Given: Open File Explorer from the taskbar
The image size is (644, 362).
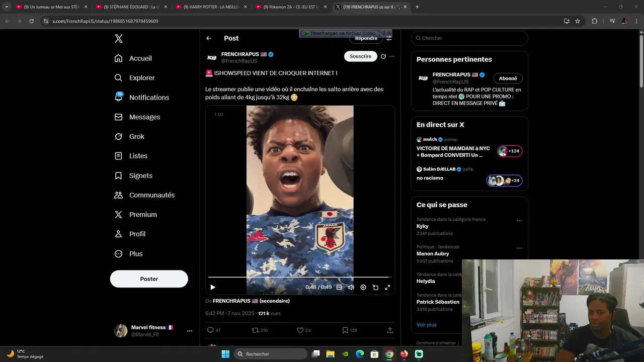Looking at the screenshot, I should point(330,354).
